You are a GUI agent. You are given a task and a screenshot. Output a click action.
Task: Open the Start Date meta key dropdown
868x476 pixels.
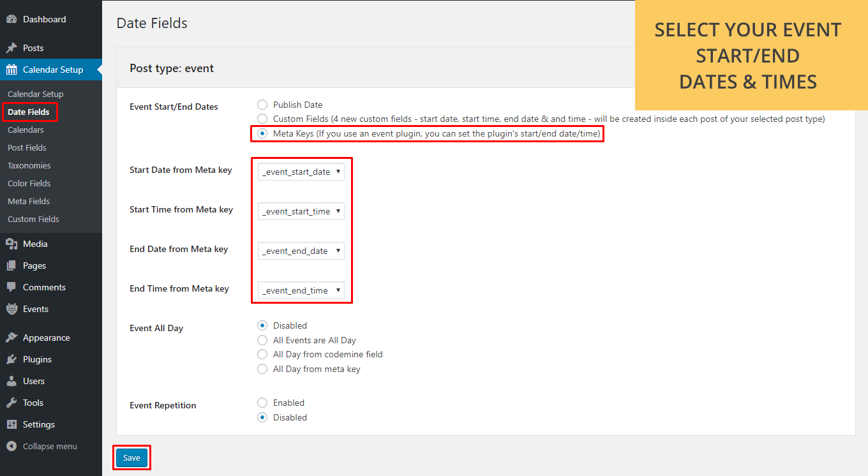pos(301,172)
